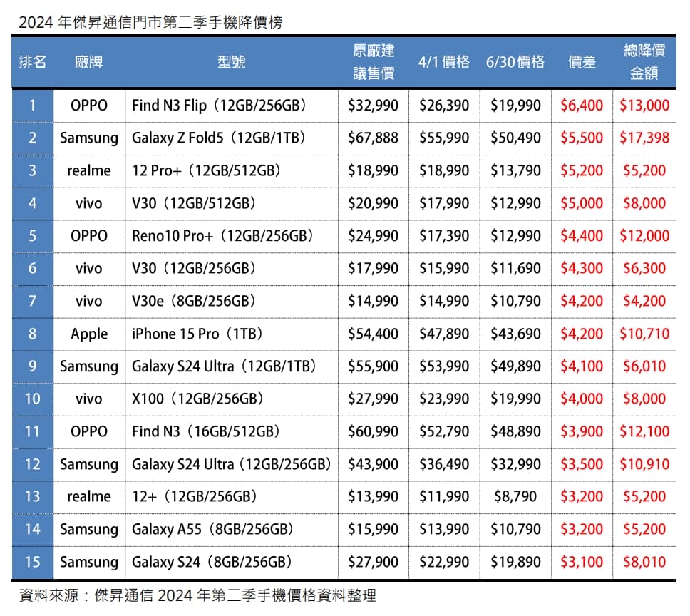Select the $50,490 6/30 price
The width and height of the screenshot is (690, 616).
click(x=515, y=138)
